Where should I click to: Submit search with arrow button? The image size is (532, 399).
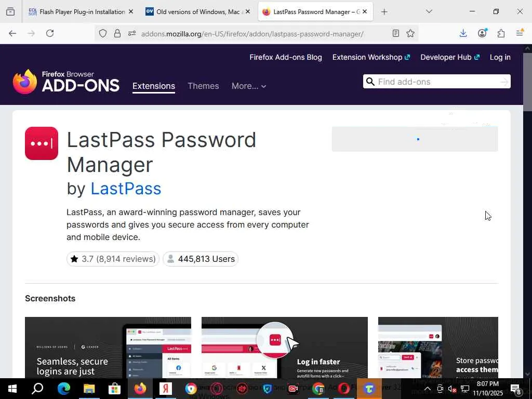click(504, 82)
